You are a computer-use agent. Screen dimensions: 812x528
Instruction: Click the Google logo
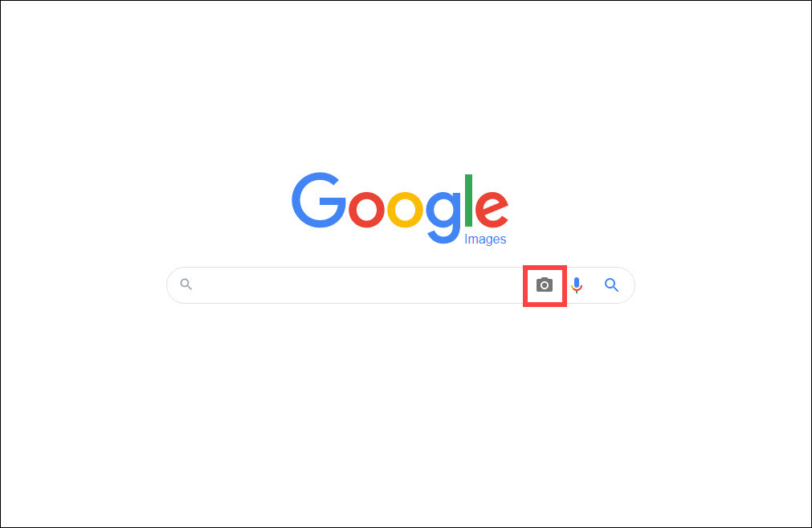point(400,208)
